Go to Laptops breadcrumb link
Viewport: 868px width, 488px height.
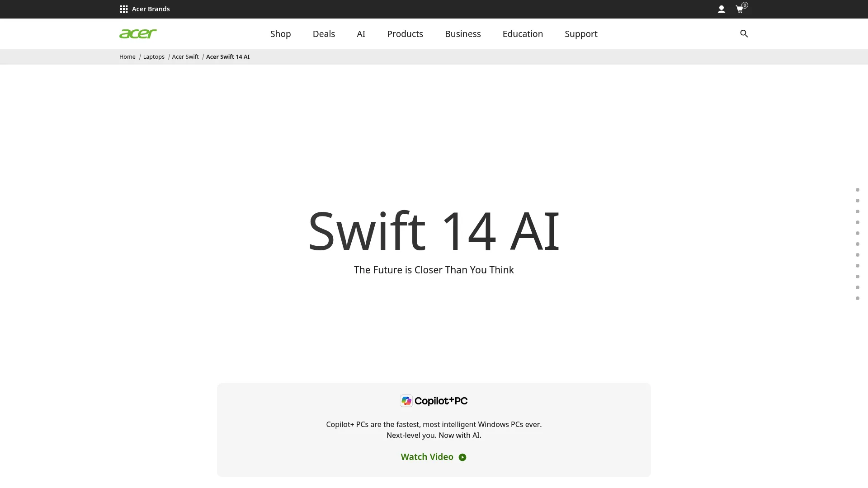point(154,57)
